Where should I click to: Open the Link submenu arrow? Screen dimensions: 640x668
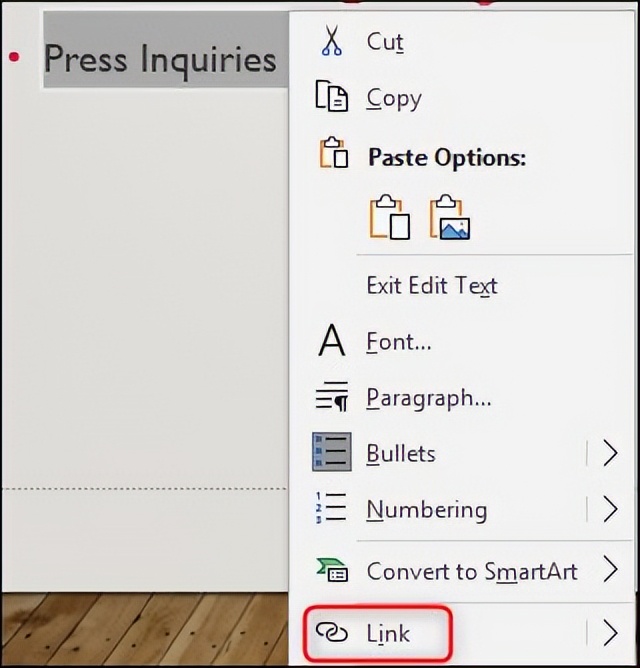[x=610, y=632]
